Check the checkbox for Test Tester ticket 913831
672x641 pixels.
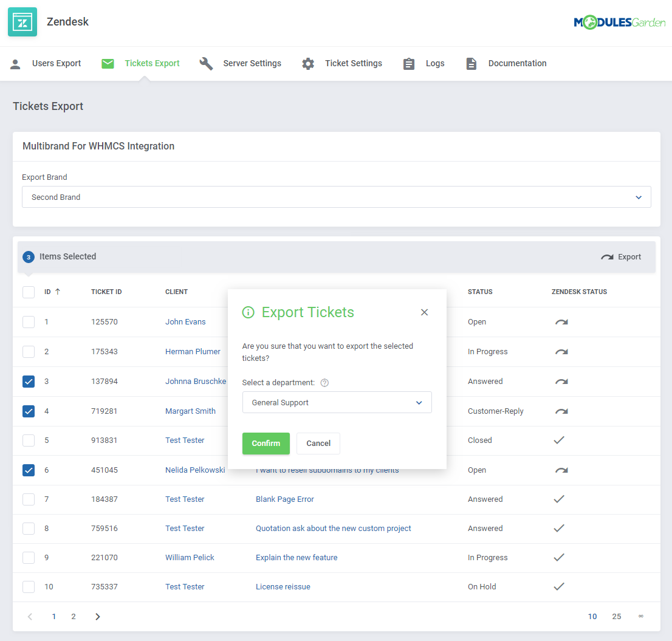coord(28,440)
